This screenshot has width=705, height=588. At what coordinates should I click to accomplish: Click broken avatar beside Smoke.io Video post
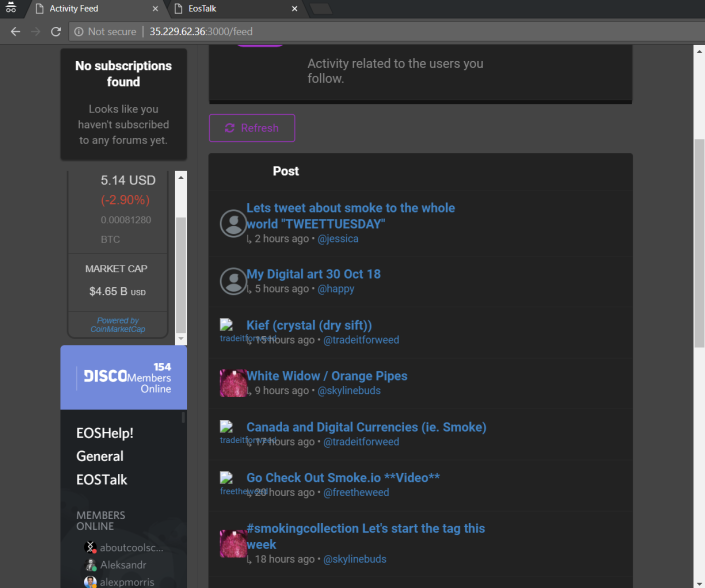point(226,477)
